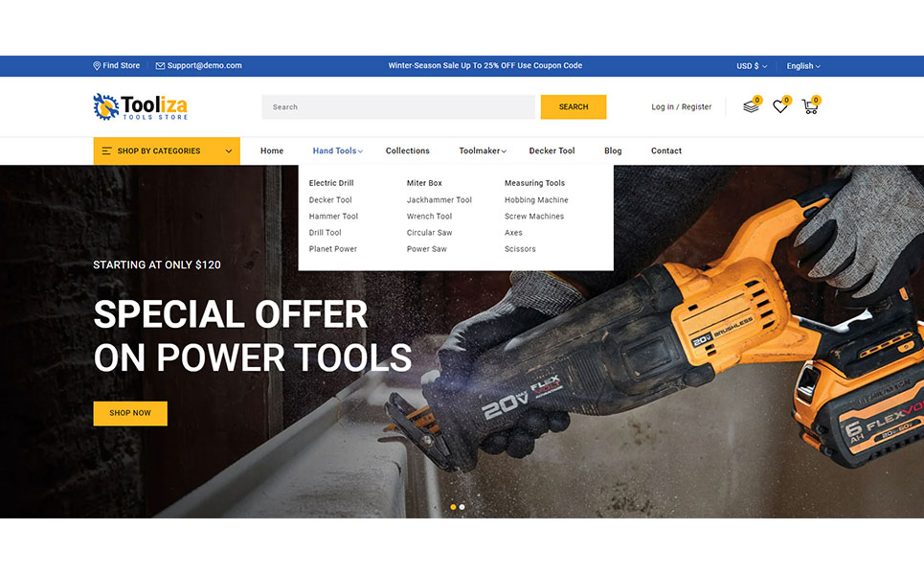The width and height of the screenshot is (924, 575).
Task: Open the English language dropdown
Action: point(802,66)
